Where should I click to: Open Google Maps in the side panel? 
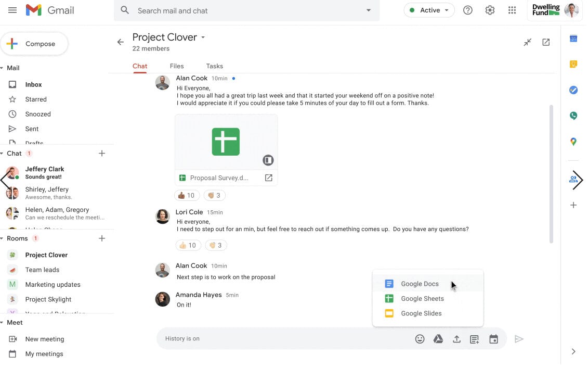[x=573, y=141]
